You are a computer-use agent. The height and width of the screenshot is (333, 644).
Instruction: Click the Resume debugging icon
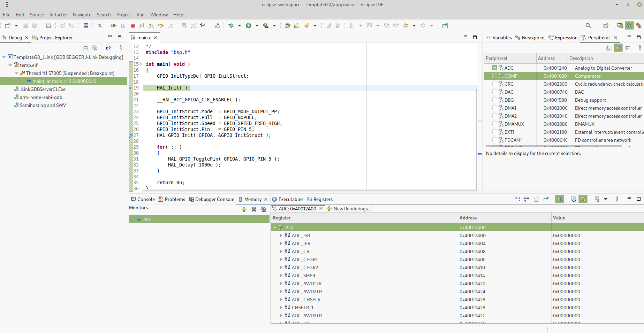tap(114, 25)
